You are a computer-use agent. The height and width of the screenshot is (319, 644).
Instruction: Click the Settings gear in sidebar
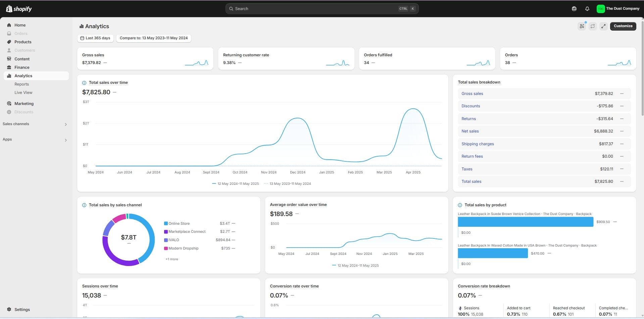click(x=9, y=309)
